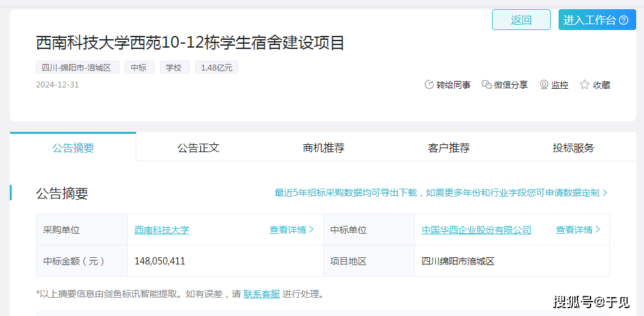
Task: Click the 监控 monitor camera icon
Action: (x=544, y=85)
